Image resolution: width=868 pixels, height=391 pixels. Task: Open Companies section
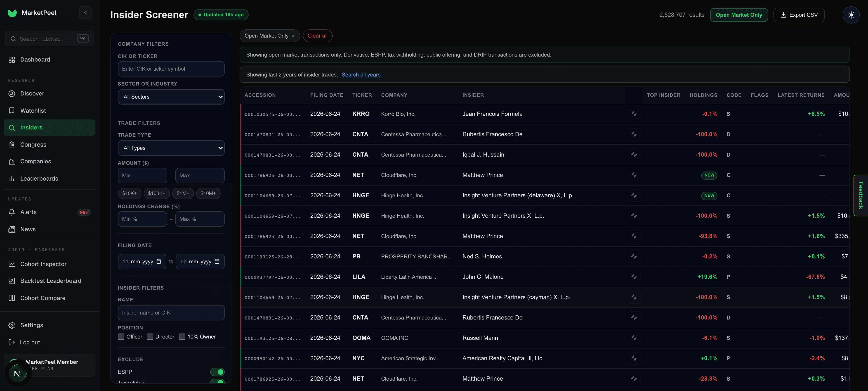coord(49,161)
